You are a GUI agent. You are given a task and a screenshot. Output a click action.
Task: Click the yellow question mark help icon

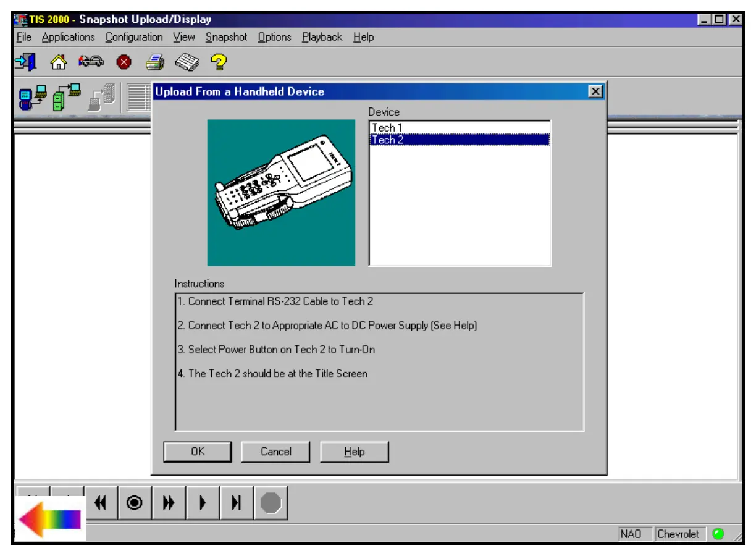click(219, 62)
